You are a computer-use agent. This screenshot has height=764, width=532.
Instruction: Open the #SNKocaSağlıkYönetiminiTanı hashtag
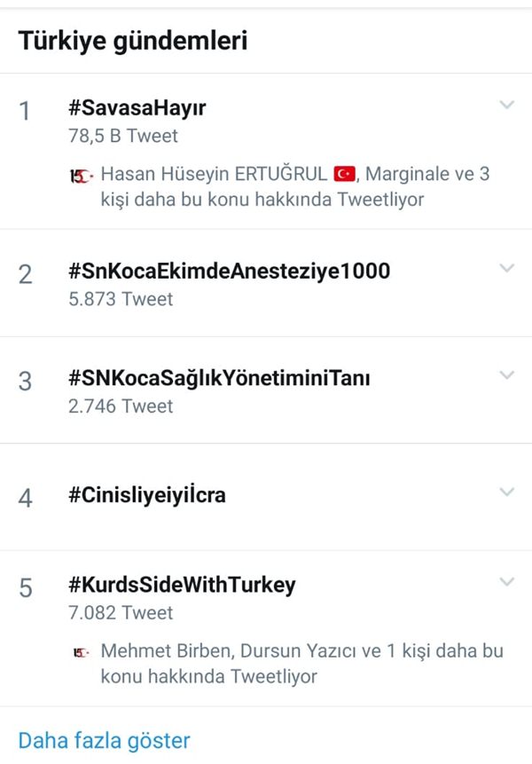pyautogui.click(x=219, y=378)
